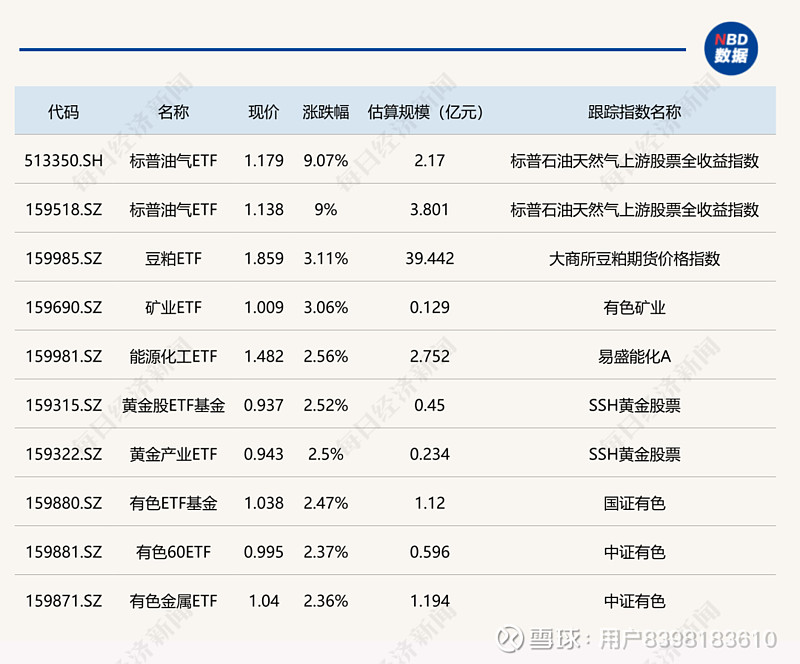
Task: Select code 159322.SZ for 黄金产业ETF
Action: click(62, 454)
